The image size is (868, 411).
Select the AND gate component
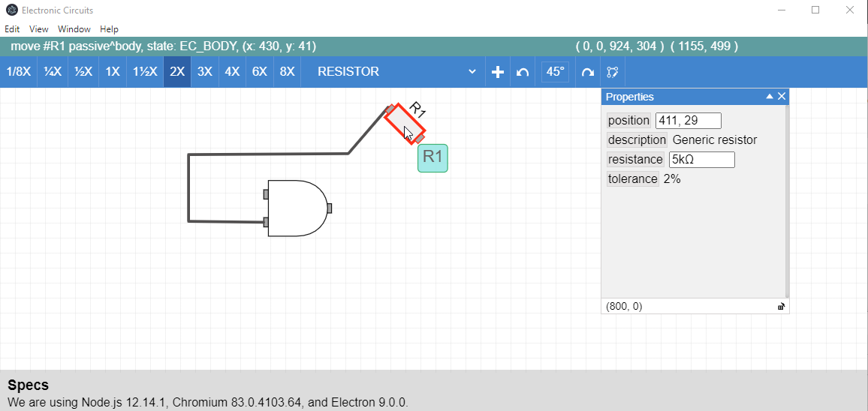(x=297, y=208)
